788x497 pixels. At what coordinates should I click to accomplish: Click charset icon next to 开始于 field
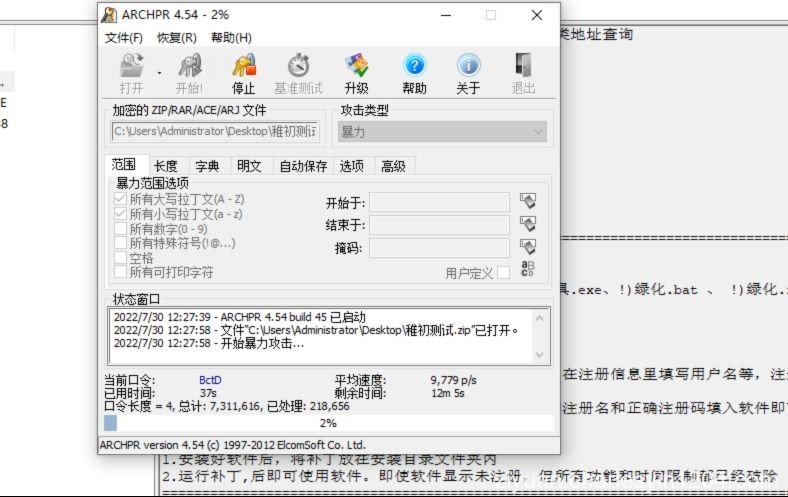pyautogui.click(x=528, y=201)
